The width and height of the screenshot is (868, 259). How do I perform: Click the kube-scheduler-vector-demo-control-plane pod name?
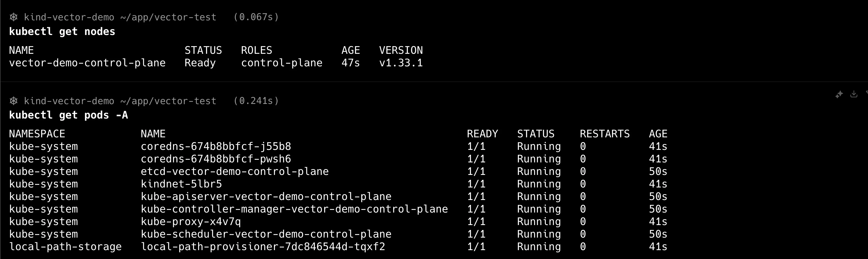(266, 234)
